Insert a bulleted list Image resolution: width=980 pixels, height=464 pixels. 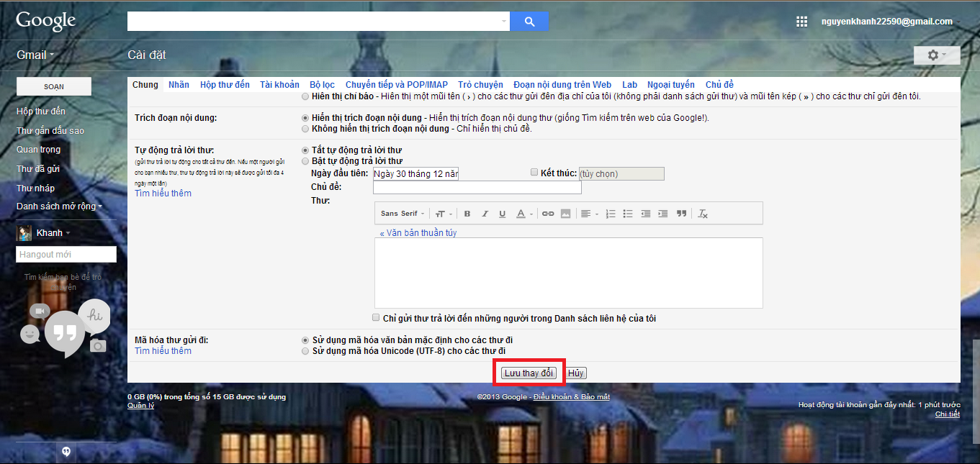628,214
